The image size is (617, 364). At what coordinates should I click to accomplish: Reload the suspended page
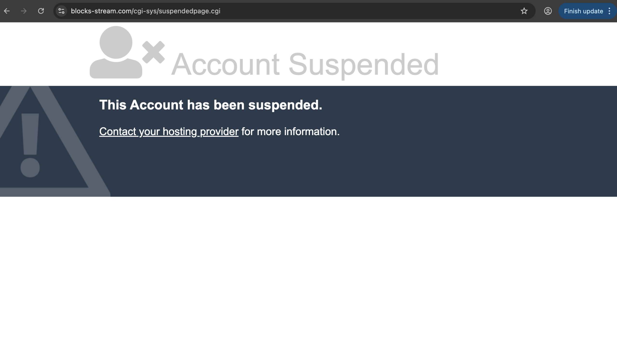pos(41,11)
